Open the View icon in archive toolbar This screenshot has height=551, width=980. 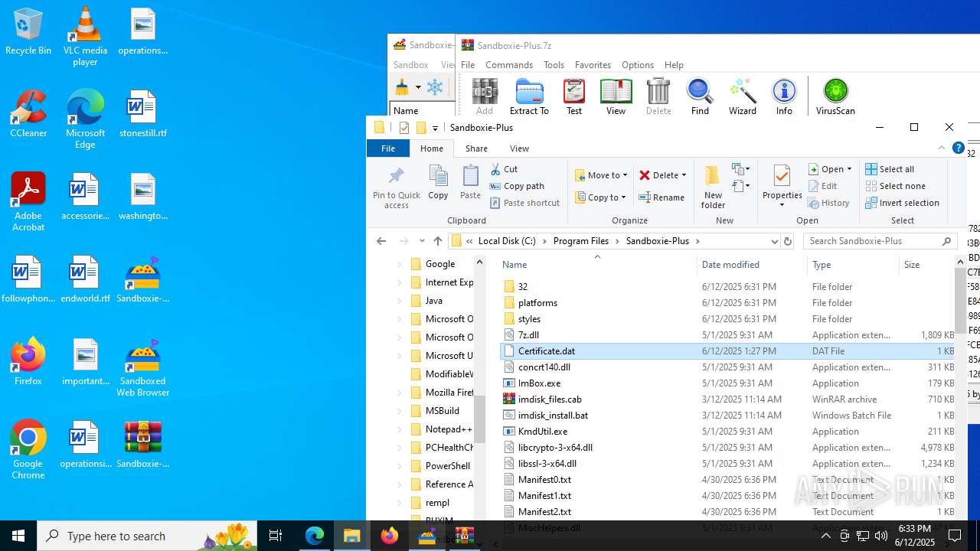[616, 96]
